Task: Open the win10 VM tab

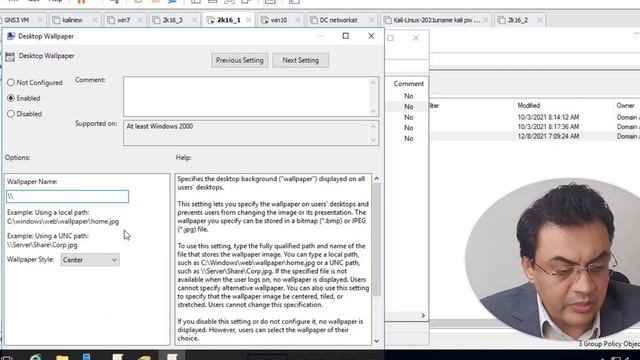Action: click(x=279, y=20)
